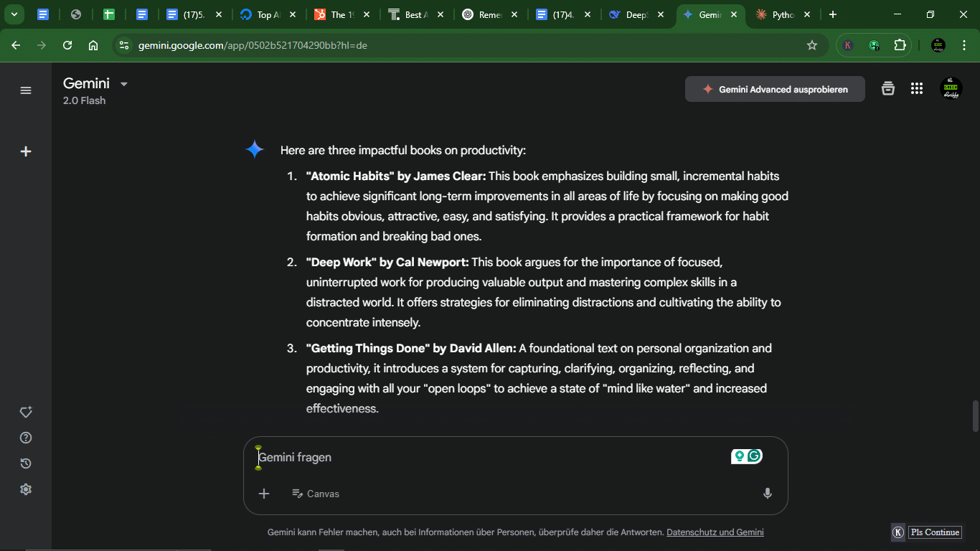980x551 pixels.
Task: Switch to the globe icon pinned tab
Action: click(76, 14)
